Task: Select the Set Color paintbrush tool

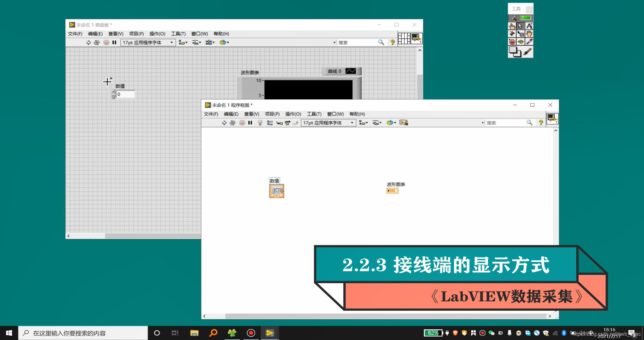Action: tap(528, 51)
